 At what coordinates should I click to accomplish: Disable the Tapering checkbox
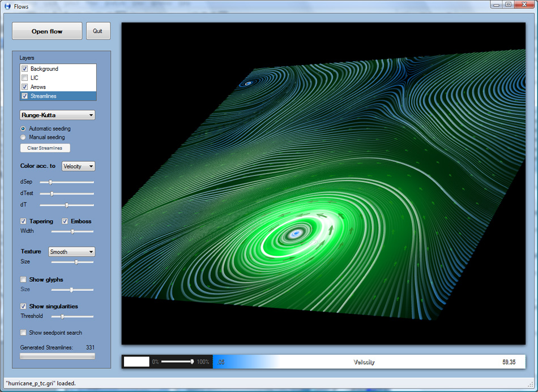pos(23,221)
